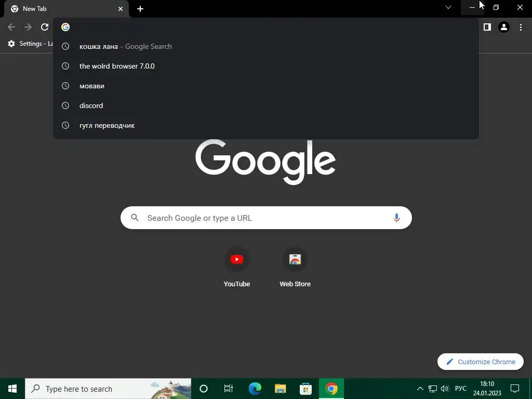This screenshot has width=532, height=399.
Task: Open the Web Store shortcut
Action: (x=295, y=268)
